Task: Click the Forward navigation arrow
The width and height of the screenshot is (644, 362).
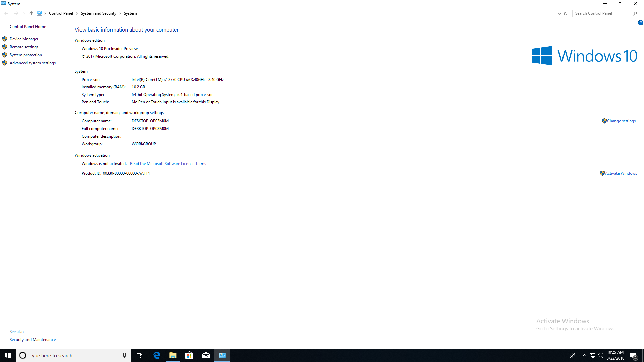Action: tap(16, 13)
